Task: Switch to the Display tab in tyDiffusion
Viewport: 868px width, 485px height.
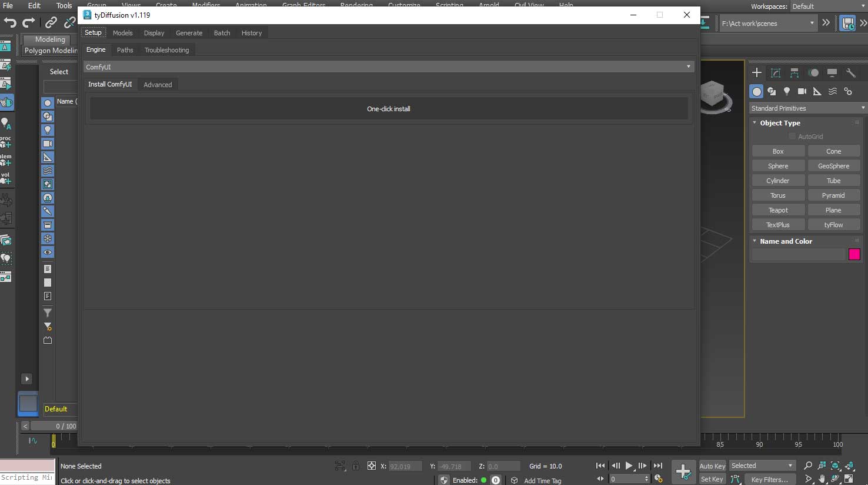Action: pyautogui.click(x=154, y=33)
